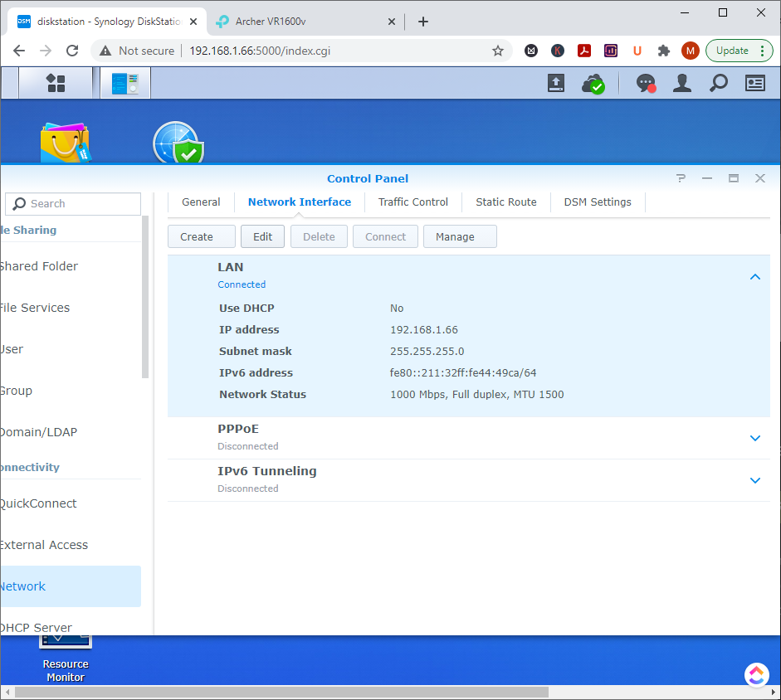
Task: Open the notifications speech bubble icon
Action: click(646, 83)
